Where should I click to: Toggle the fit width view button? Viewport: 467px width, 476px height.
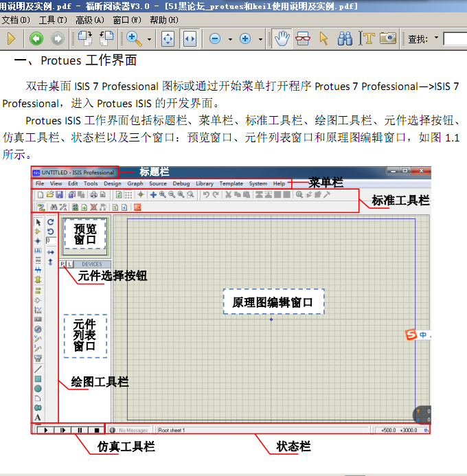point(190,38)
